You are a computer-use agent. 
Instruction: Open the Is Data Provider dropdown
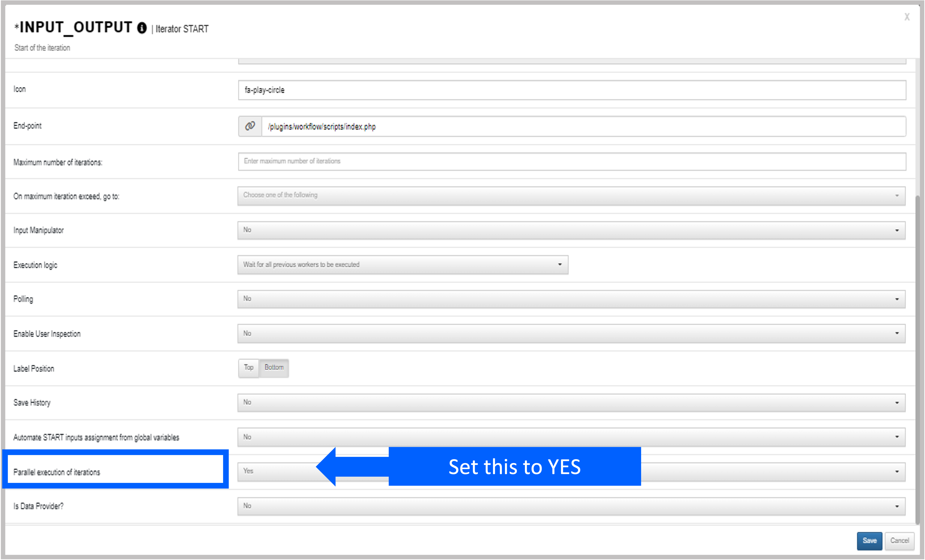(x=571, y=506)
